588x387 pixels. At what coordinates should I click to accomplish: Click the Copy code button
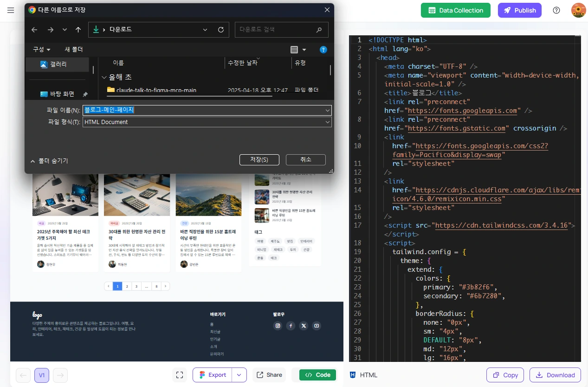click(x=505, y=375)
